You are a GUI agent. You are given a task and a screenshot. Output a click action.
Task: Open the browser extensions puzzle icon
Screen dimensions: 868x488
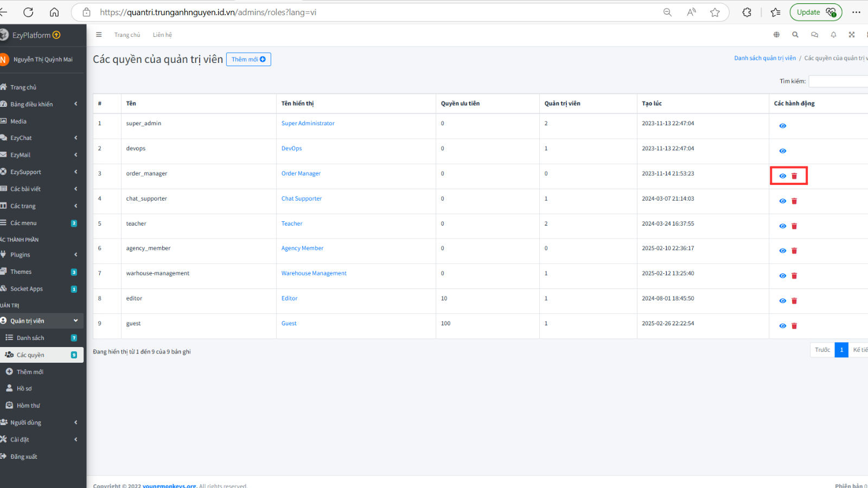point(747,12)
